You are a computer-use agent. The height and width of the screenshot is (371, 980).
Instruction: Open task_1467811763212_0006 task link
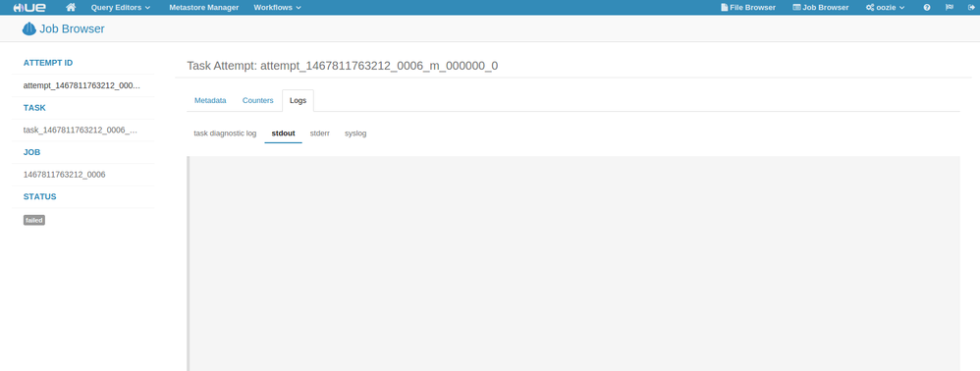[x=80, y=130]
